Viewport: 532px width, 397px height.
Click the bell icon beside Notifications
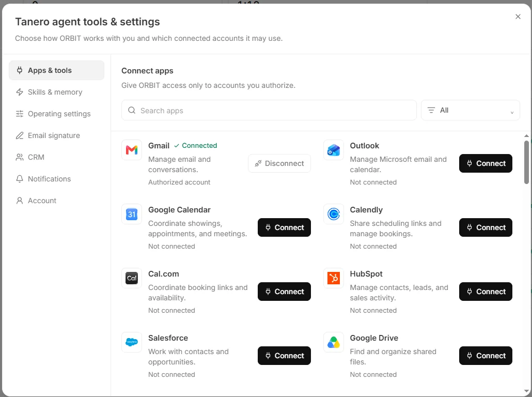tap(20, 179)
